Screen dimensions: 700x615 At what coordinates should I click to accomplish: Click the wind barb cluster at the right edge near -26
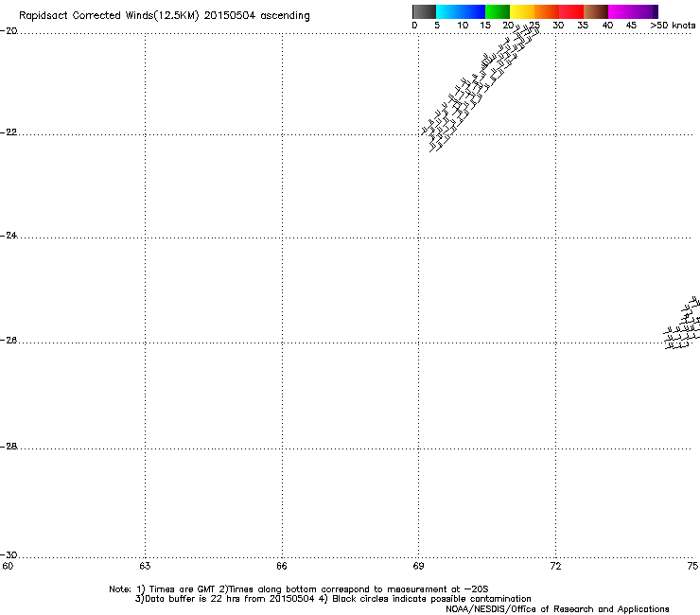(x=682, y=323)
